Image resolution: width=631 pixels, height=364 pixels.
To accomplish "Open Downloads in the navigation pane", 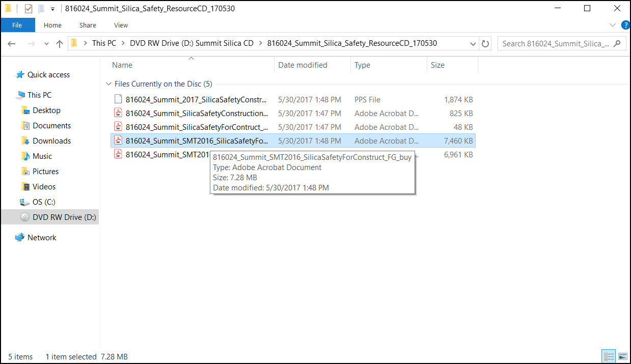I will click(x=51, y=141).
